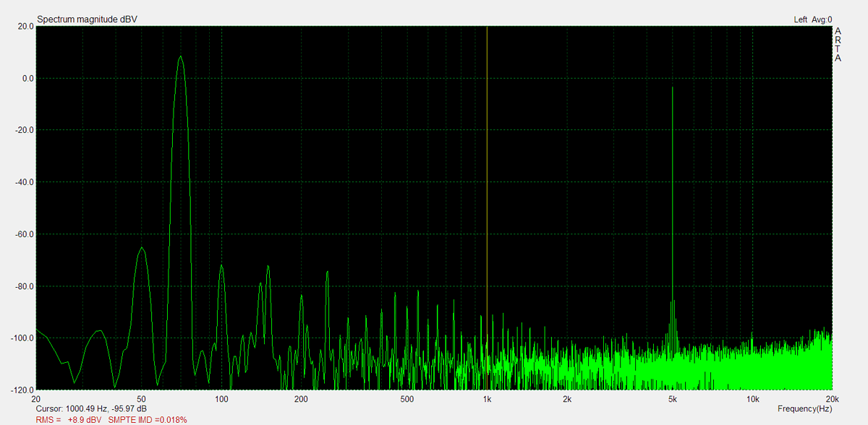868x425 pixels.
Task: Click the 20.0 dB label on Y axis
Action: click(x=25, y=27)
